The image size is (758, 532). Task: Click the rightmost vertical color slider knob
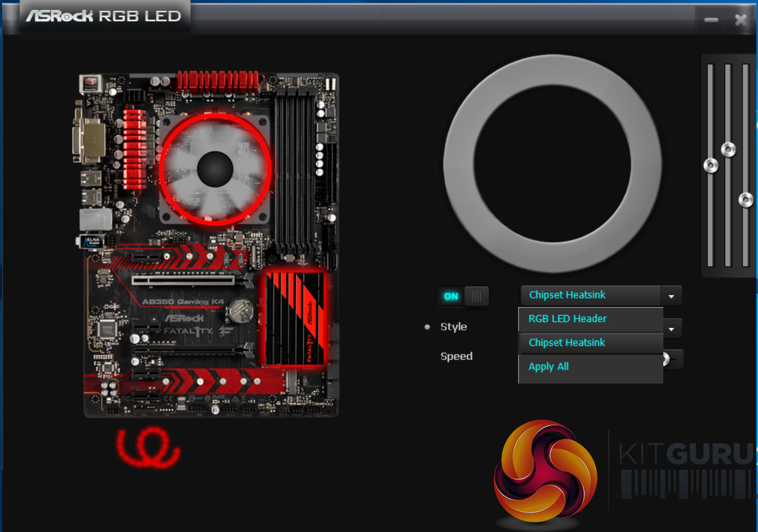pyautogui.click(x=746, y=200)
